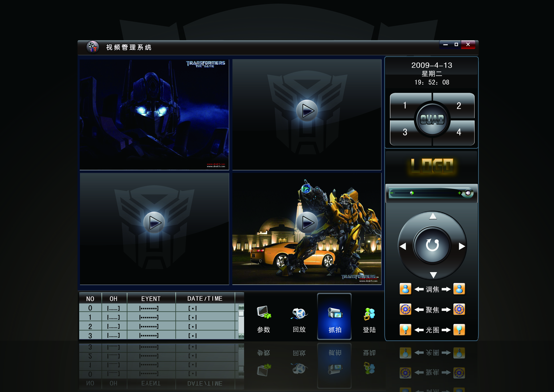Click the 聚焦 focus label
Viewport: 554px width, 392px height.
(432, 310)
